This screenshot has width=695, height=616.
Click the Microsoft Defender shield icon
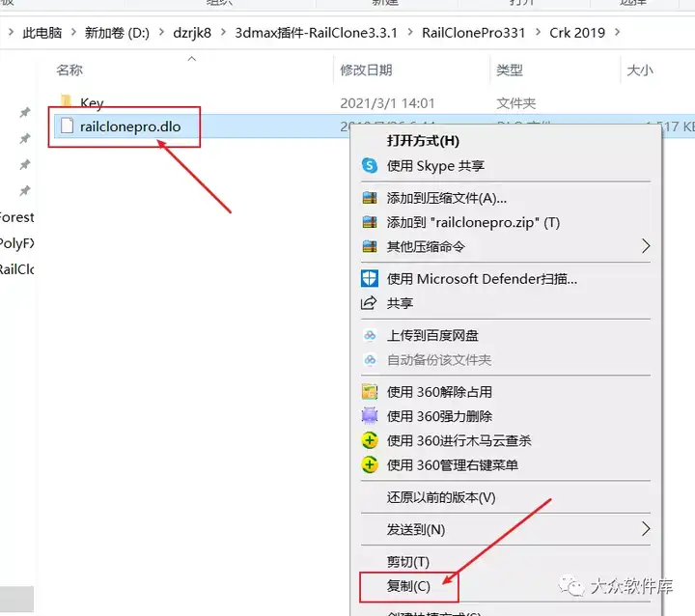tap(370, 278)
